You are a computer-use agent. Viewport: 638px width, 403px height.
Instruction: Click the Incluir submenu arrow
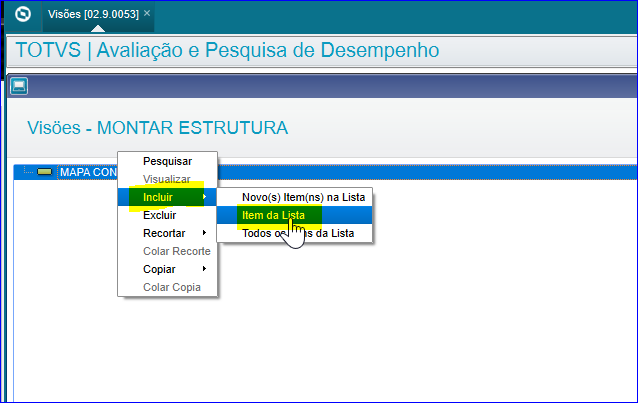pos(204,197)
